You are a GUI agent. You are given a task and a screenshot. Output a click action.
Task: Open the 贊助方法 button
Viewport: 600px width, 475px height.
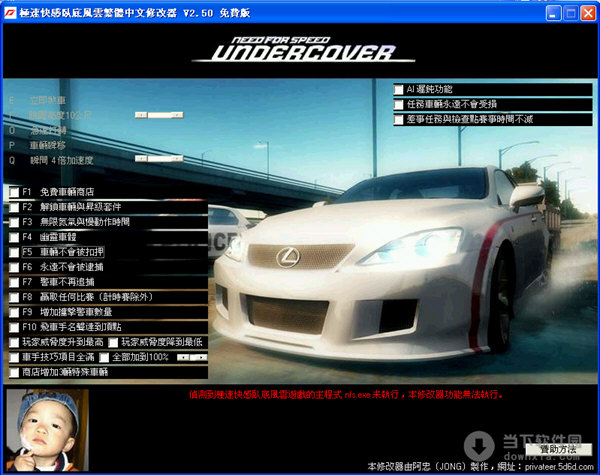558,449
